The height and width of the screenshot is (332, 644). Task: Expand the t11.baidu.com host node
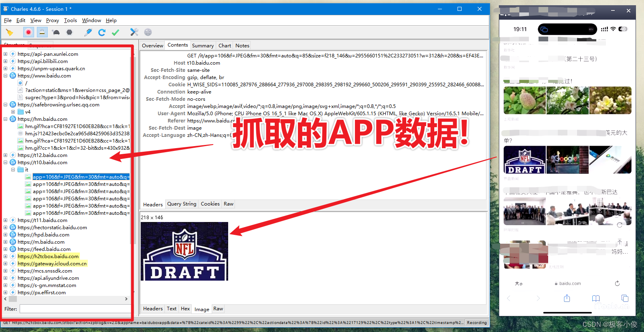click(5, 220)
